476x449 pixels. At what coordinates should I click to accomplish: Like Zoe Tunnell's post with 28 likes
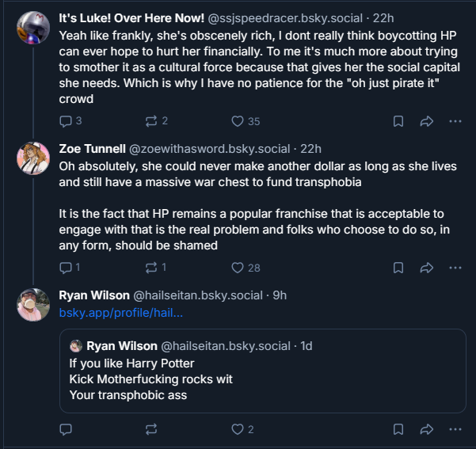(x=246, y=268)
